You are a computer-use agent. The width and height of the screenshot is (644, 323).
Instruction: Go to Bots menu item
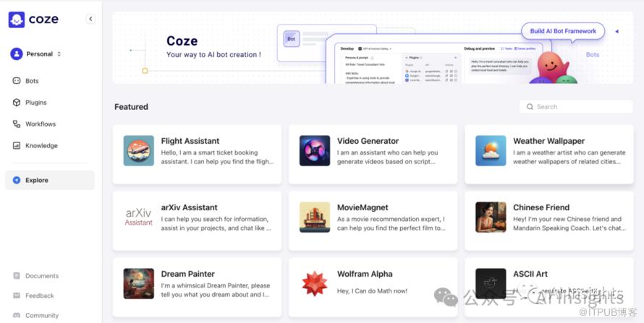click(50, 81)
